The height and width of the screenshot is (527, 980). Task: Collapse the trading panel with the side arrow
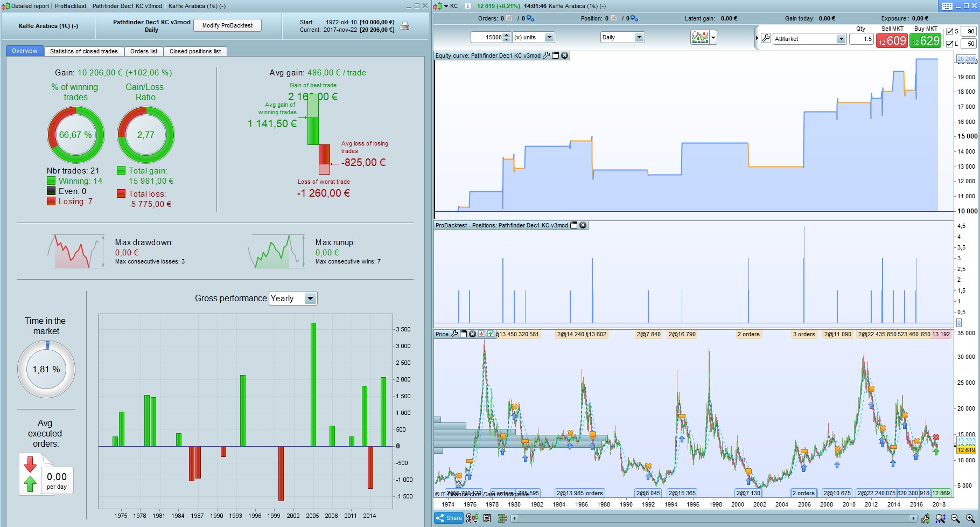(757, 38)
